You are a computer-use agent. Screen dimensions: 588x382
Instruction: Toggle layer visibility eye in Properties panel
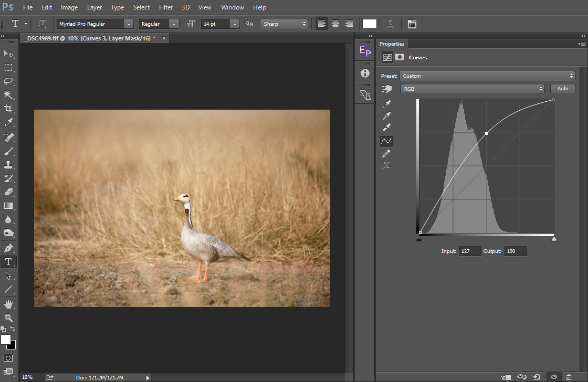pyautogui.click(x=553, y=377)
